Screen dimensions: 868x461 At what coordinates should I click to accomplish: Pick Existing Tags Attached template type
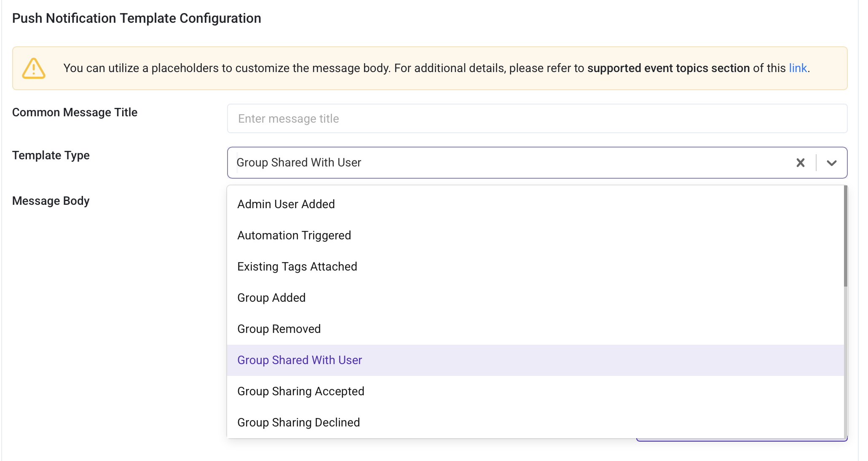tap(297, 267)
